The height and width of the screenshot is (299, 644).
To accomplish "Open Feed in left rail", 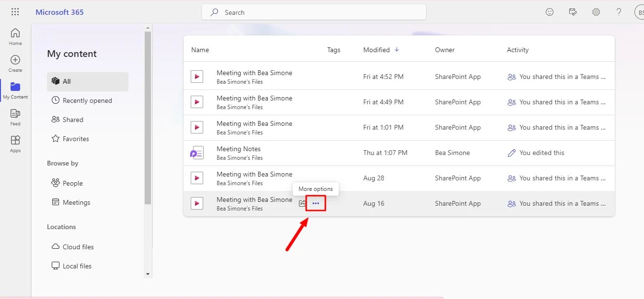I will 15,117.
